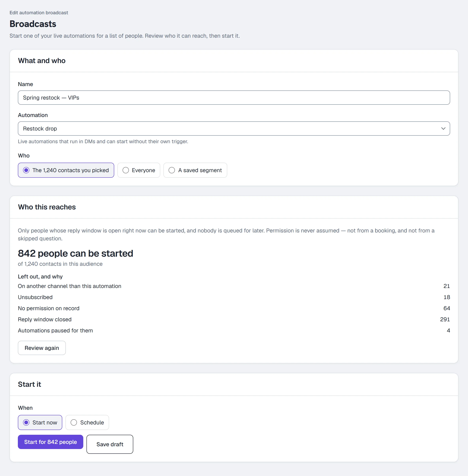Click the 'Automations paused for them' row
The height and width of the screenshot is (476, 468).
coord(234,330)
